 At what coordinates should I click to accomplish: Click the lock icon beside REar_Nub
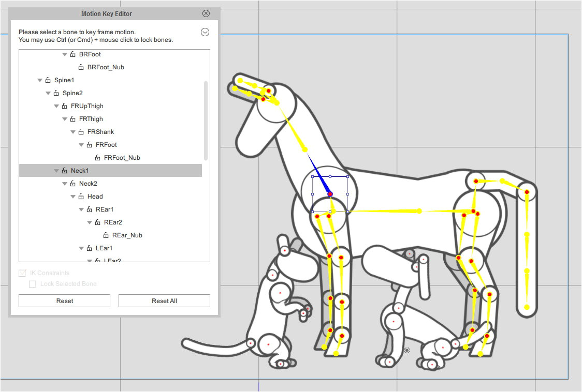coord(106,235)
